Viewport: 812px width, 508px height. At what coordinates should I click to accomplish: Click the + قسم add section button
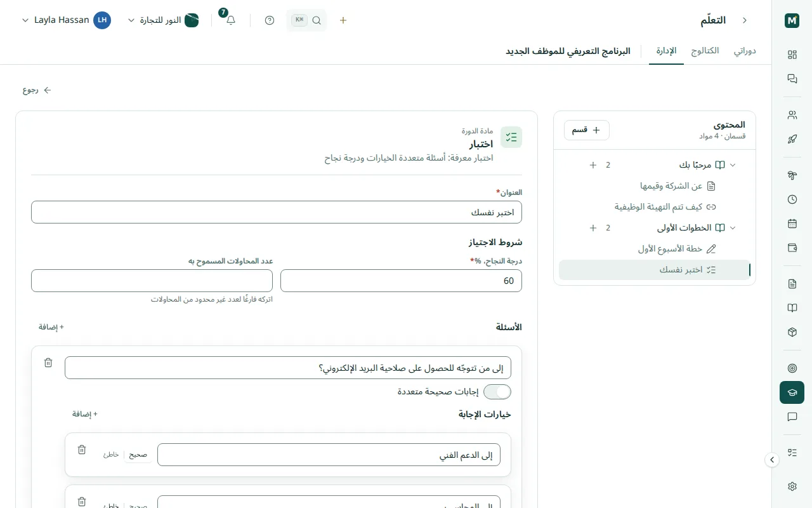[587, 130]
